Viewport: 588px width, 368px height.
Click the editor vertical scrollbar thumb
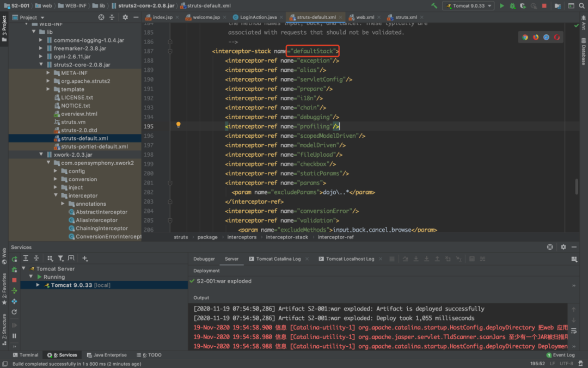pyautogui.click(x=577, y=186)
